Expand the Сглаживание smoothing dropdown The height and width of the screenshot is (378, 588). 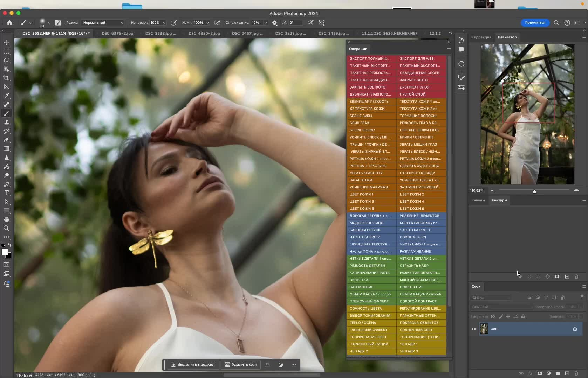265,23
